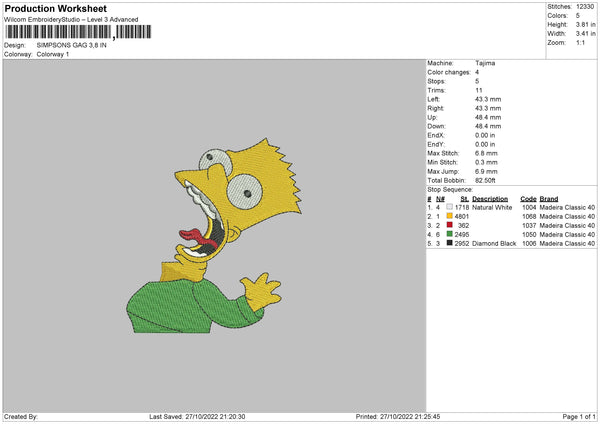Click 'Natural White' description in row 1
600x424 pixels.
pyautogui.click(x=492, y=207)
